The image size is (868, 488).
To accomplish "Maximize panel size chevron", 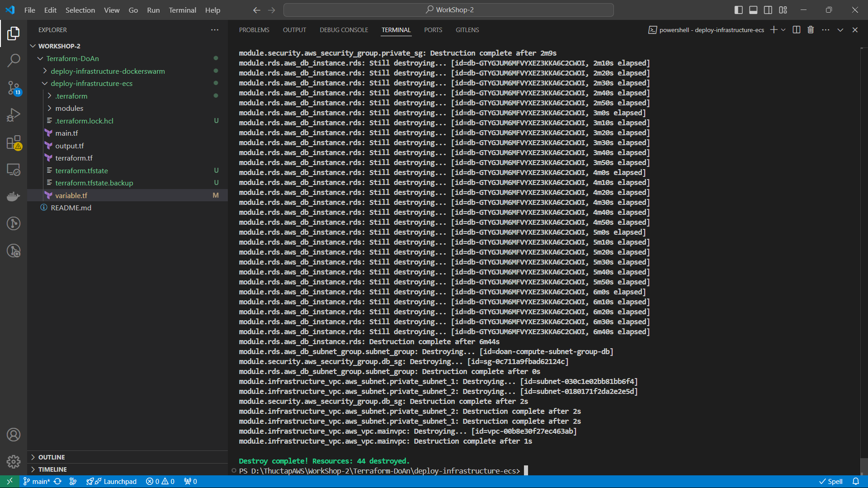I will (840, 30).
